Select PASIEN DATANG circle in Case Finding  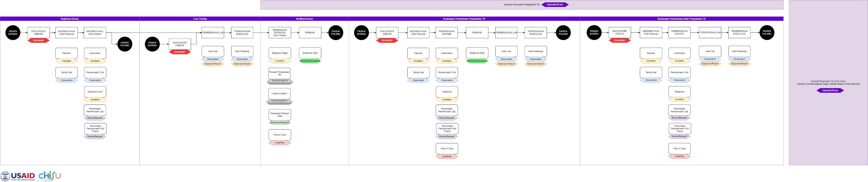(x=152, y=44)
